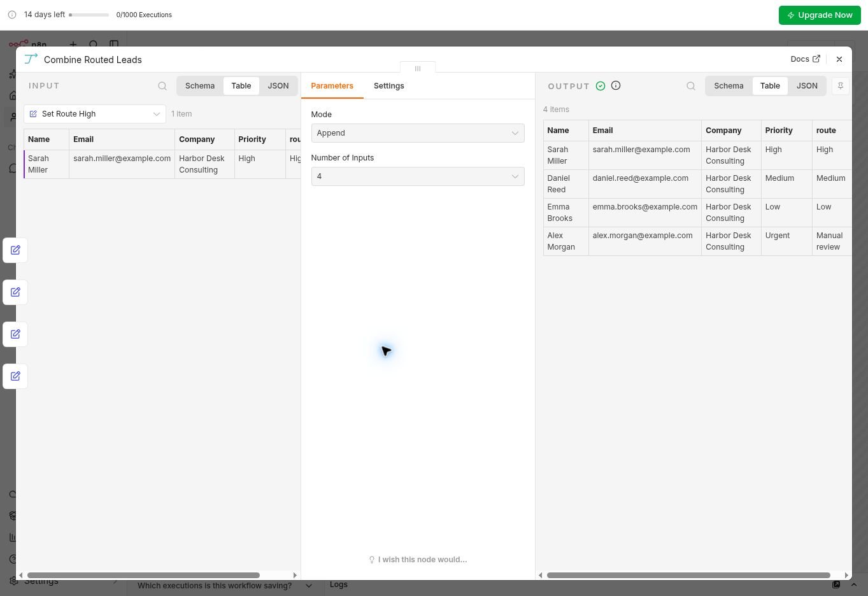This screenshot has height=596, width=868.
Task: Click the executions usage progress bar
Action: (89, 15)
